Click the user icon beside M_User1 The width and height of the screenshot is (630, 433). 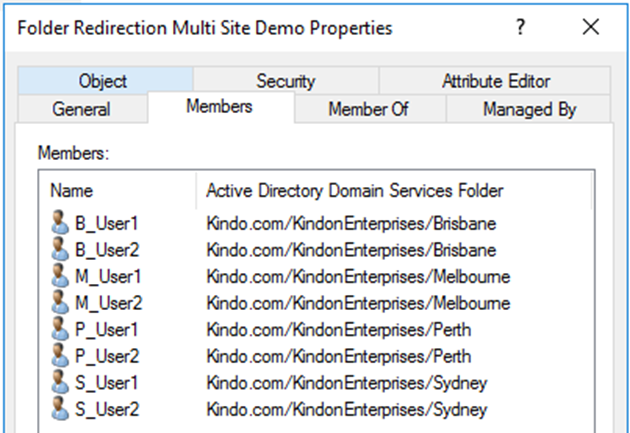click(60, 275)
